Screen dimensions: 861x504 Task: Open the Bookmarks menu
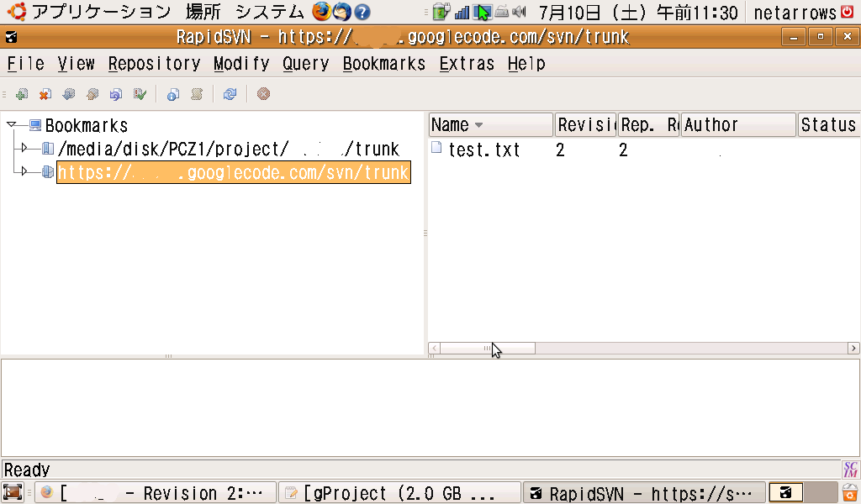click(x=383, y=64)
